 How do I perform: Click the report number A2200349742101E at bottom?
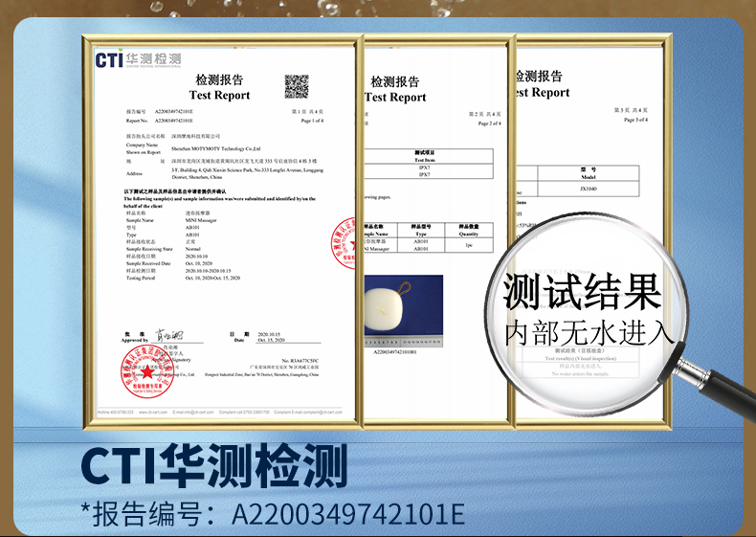pyautogui.click(x=348, y=514)
